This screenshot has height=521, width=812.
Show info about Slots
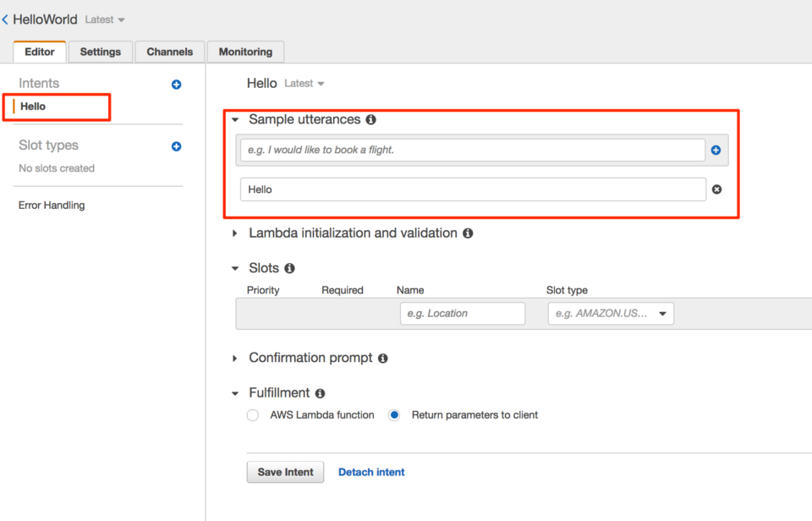coord(289,268)
